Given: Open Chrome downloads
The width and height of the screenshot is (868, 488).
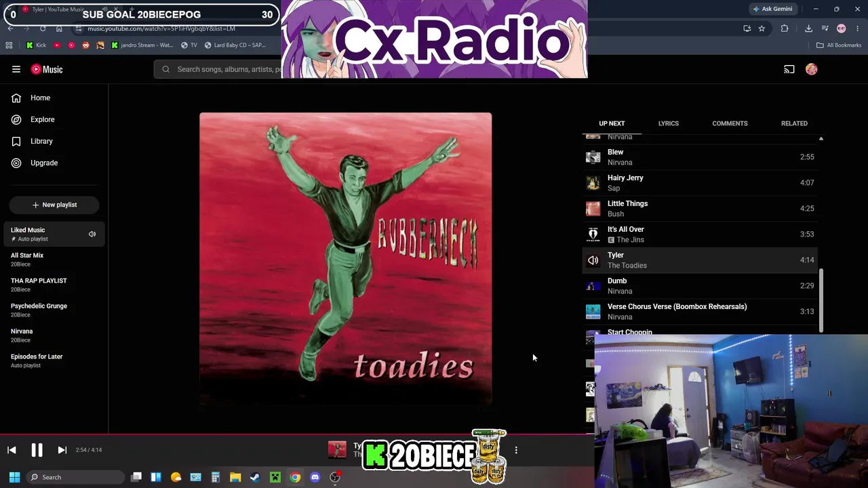Looking at the screenshot, I should tap(808, 28).
